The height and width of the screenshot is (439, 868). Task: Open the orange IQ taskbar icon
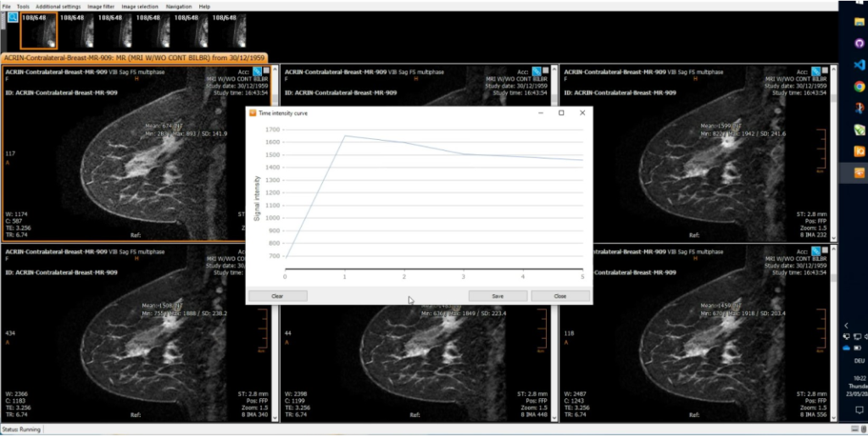860,151
